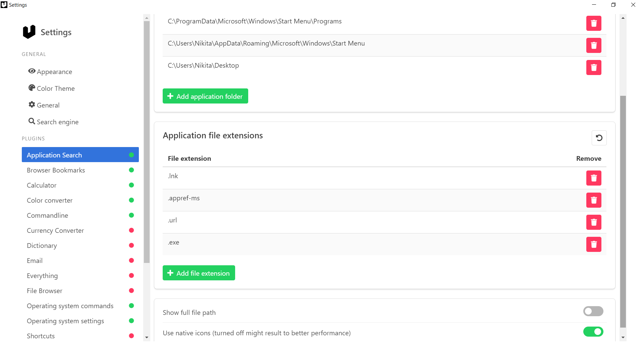Remove the .lnk file extension
644x345 pixels.
point(594,178)
